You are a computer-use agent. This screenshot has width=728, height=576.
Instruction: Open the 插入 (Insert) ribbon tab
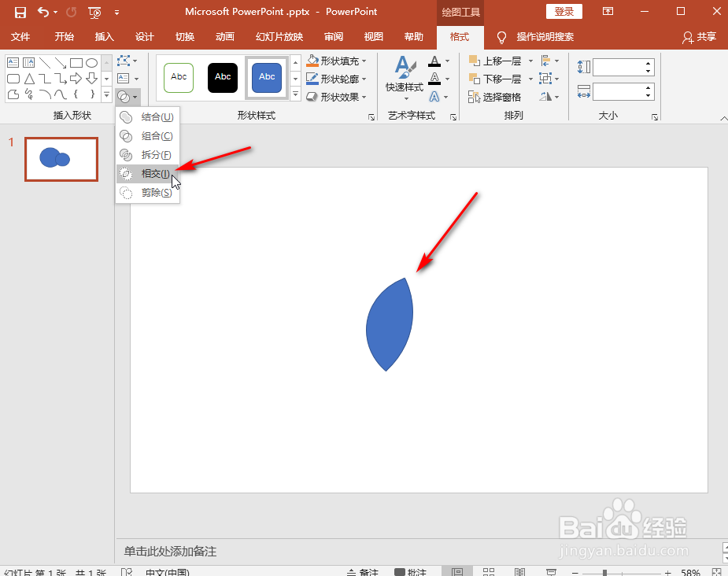(105, 37)
